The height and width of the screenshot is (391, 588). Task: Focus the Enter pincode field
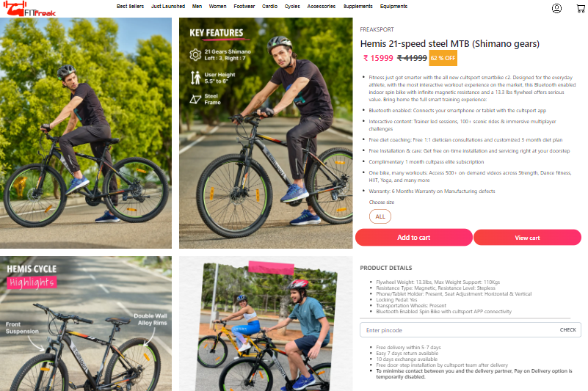pyautogui.click(x=471, y=330)
